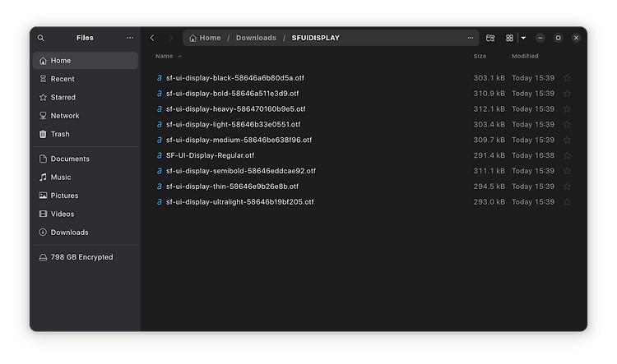Star sf-ui-display-heavy file

click(x=567, y=109)
